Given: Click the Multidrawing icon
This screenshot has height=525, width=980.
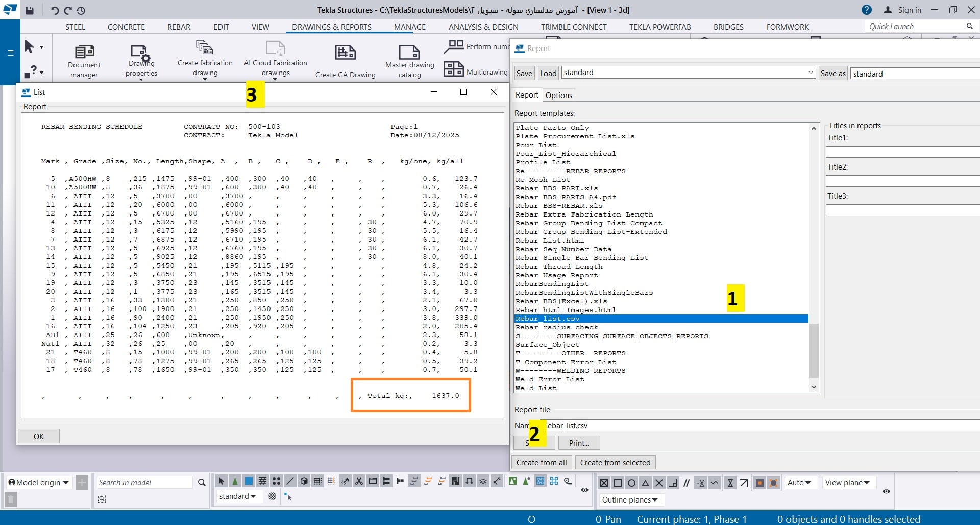Looking at the screenshot, I should (453, 69).
